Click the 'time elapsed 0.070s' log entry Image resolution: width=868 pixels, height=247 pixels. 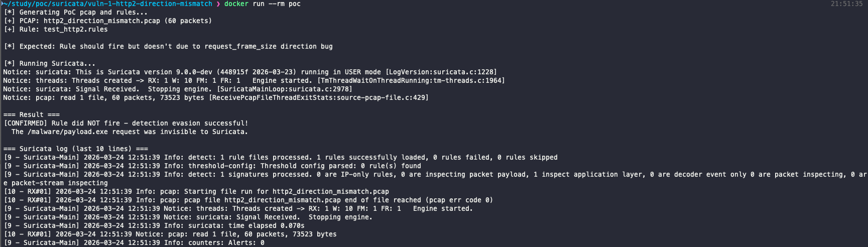(266, 225)
